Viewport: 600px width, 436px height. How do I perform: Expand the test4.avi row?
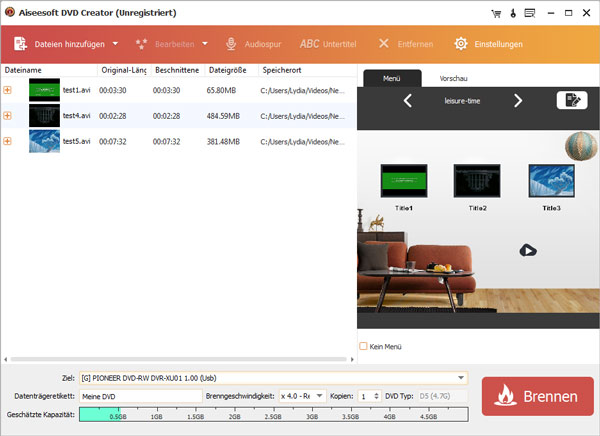[x=7, y=116]
